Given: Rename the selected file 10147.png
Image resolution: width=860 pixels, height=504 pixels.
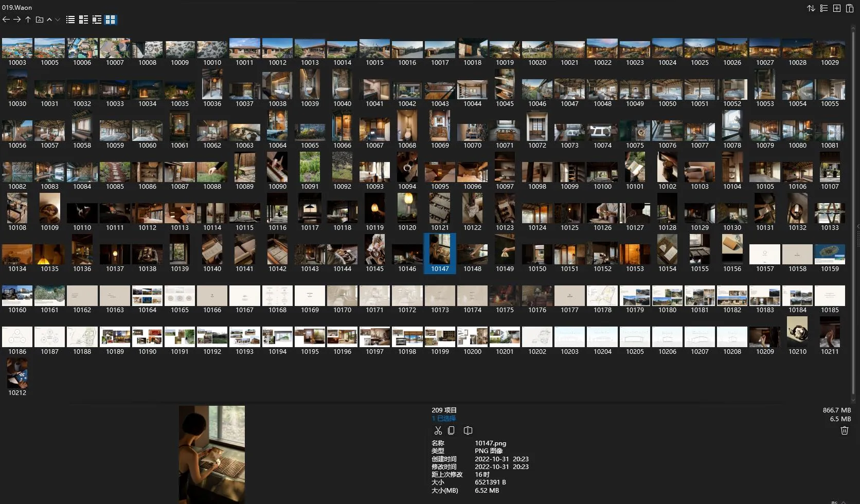Looking at the screenshot, I should coord(468,430).
